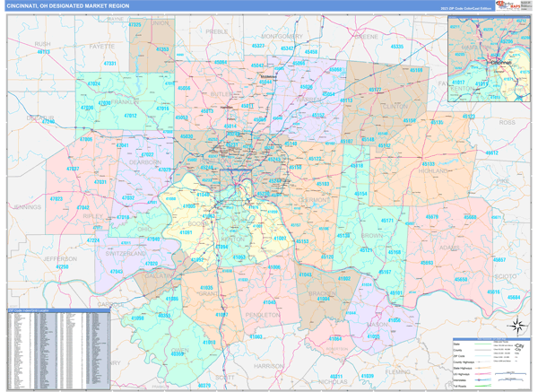The width and height of the screenshot is (538, 392).
Task: Click the MarketMAPS logo in the header
Action: [x=508, y=5]
